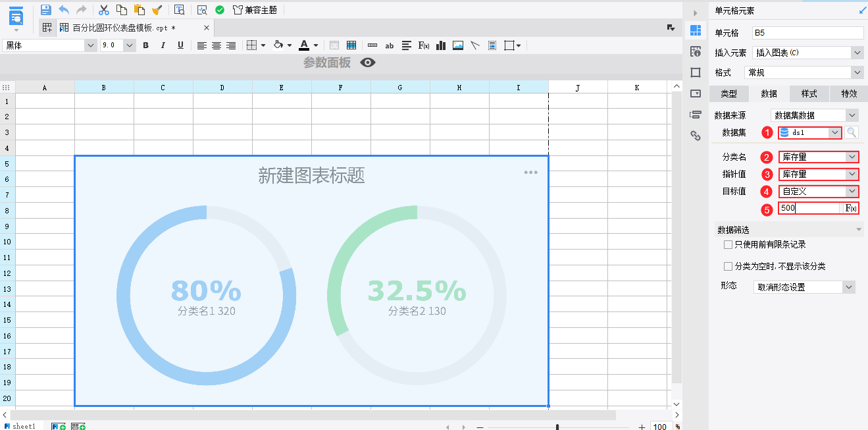The height and width of the screenshot is (430, 868).
Task: Insert sub-report element
Action: click(492, 45)
